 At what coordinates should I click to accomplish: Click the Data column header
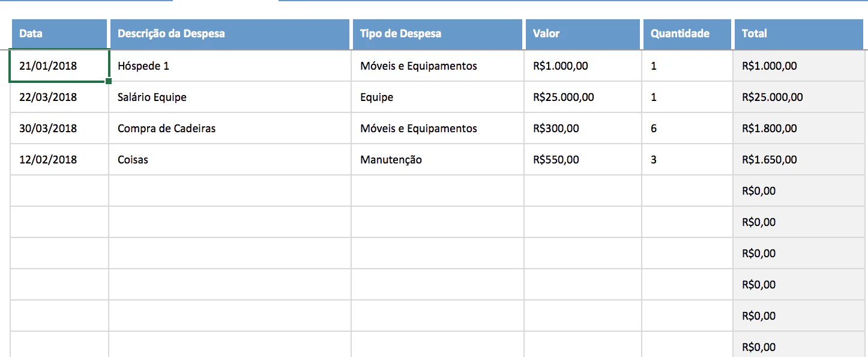coord(58,34)
